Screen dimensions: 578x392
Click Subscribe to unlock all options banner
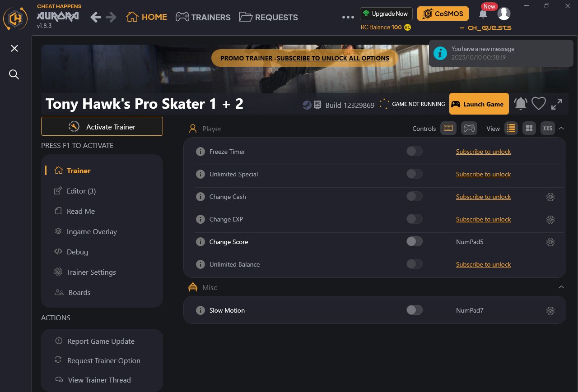click(x=305, y=58)
